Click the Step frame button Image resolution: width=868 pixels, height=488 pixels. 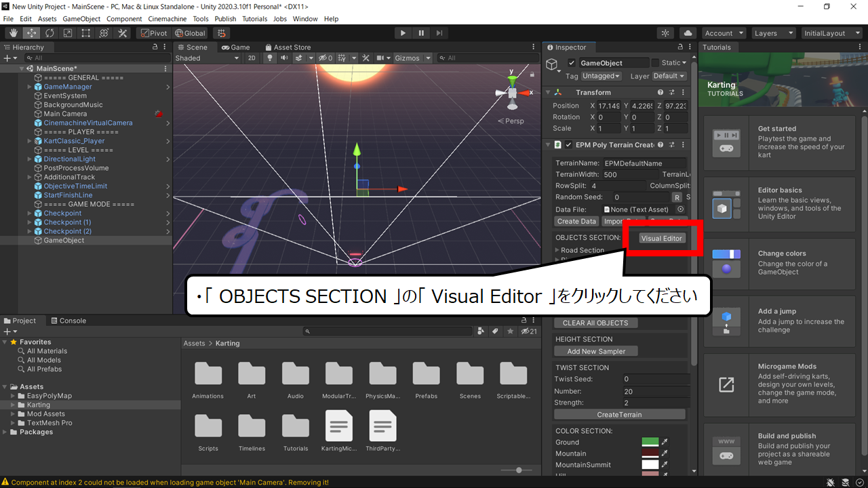[x=439, y=33]
